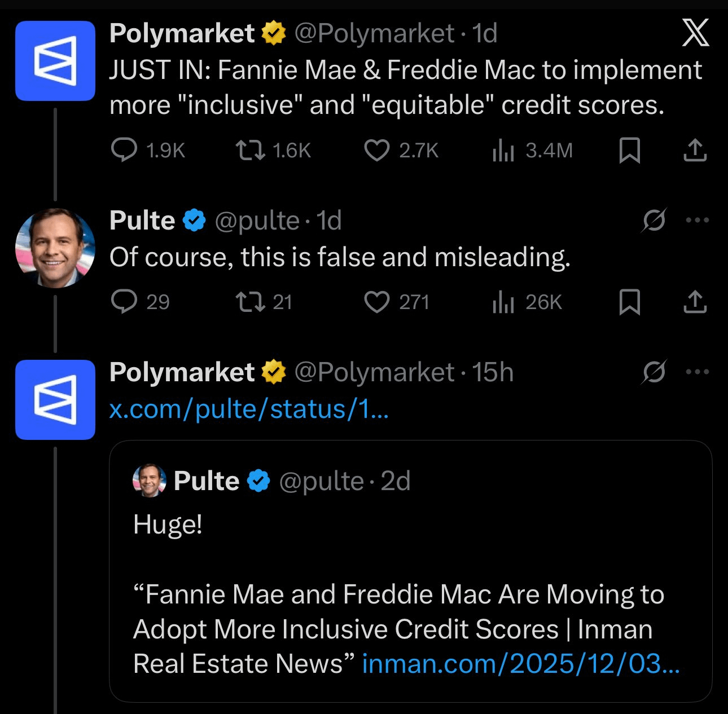Click Grok icon on Pulte's reply
Screen dimensions: 728x714
point(654,220)
